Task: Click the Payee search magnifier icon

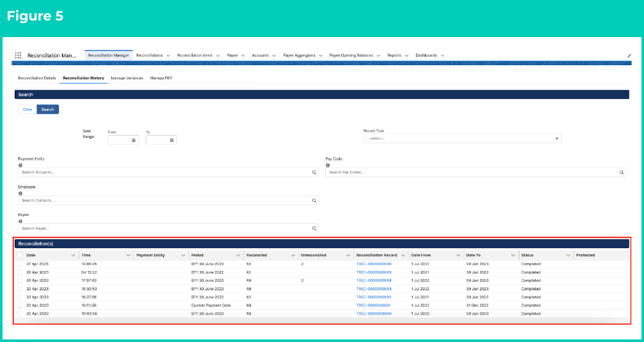Action: (x=314, y=229)
